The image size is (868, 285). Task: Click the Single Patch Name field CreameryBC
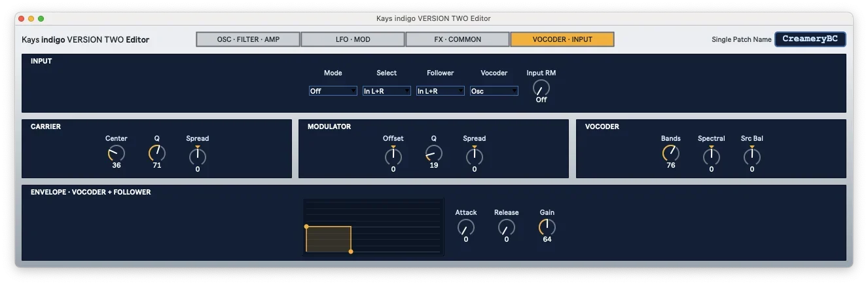click(x=810, y=39)
